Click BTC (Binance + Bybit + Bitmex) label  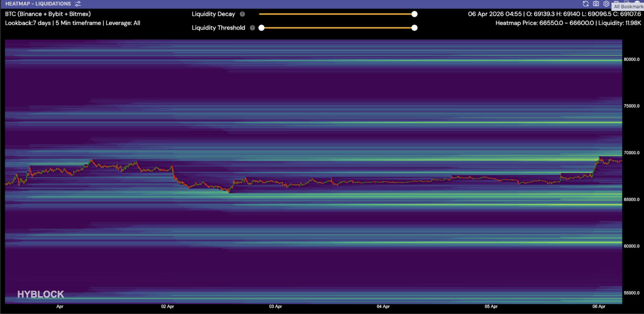click(48, 14)
